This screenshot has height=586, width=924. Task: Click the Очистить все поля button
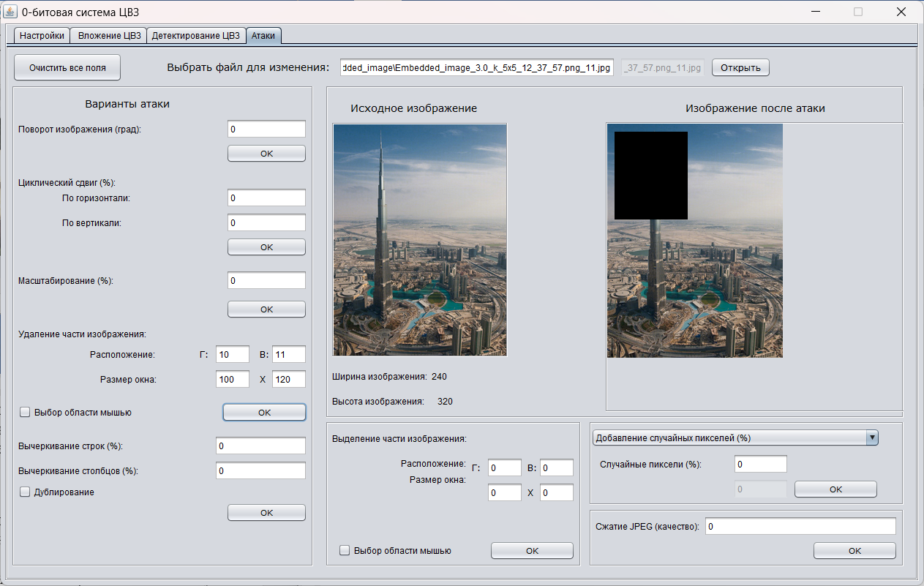coord(67,67)
